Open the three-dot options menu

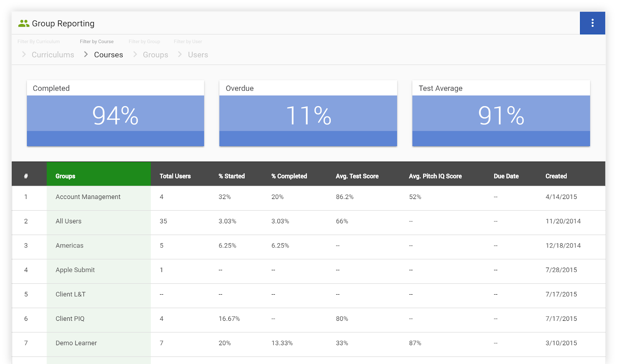[x=592, y=23]
